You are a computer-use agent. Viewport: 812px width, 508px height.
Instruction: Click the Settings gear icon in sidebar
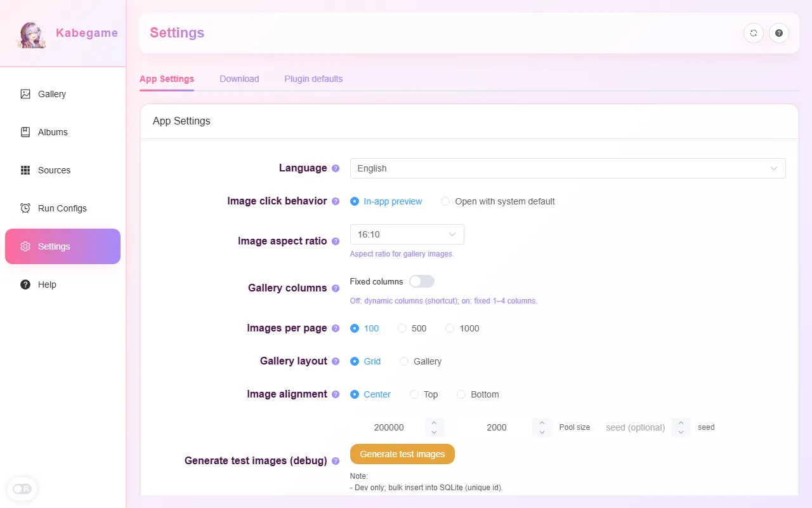point(25,246)
